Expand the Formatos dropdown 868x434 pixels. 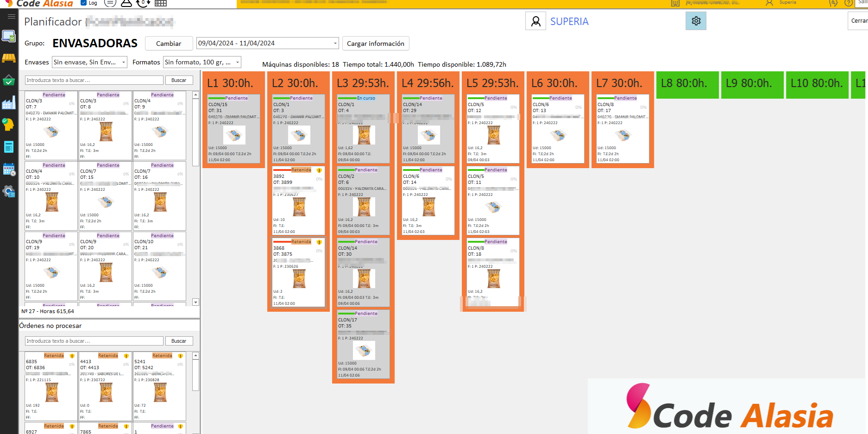237,62
